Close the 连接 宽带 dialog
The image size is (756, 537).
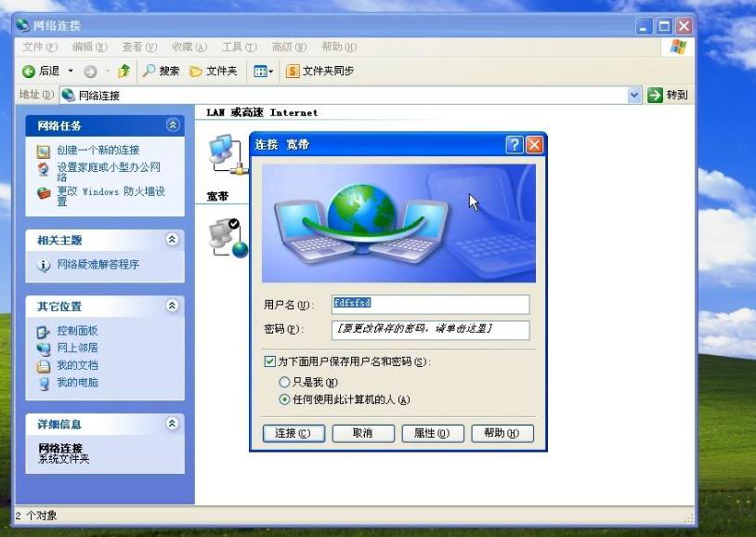click(534, 144)
